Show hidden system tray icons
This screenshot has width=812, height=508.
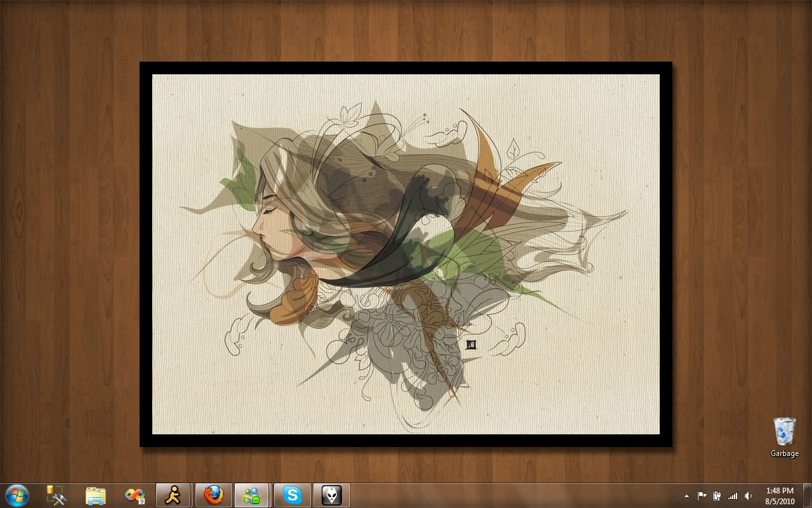[686, 496]
